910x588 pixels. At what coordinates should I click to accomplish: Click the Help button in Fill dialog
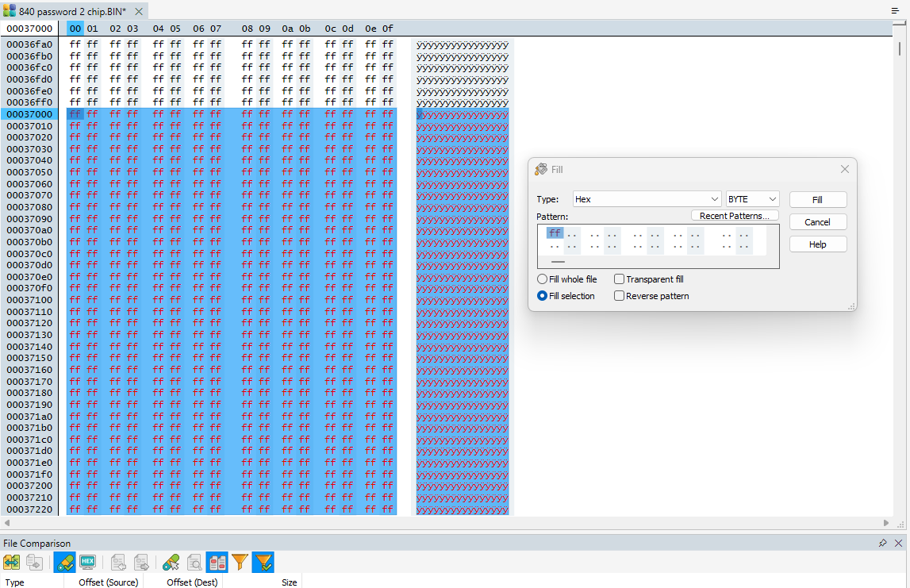(818, 244)
